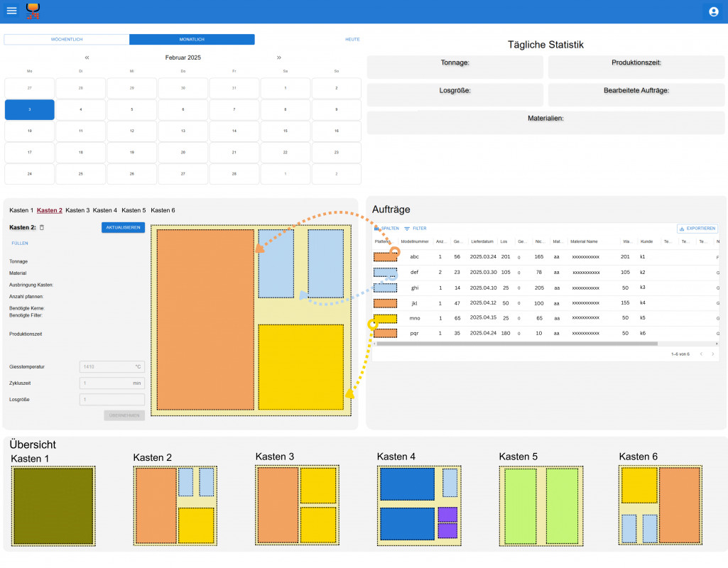Open the Kasten 5 overview thumbnail

(541, 506)
